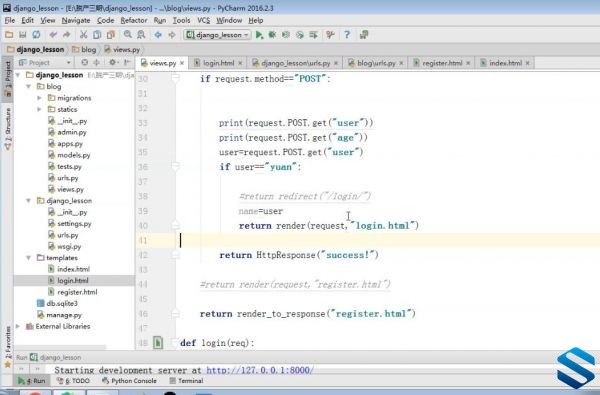
Task: Collapse the django_lesson root folder
Action: tap(18, 75)
